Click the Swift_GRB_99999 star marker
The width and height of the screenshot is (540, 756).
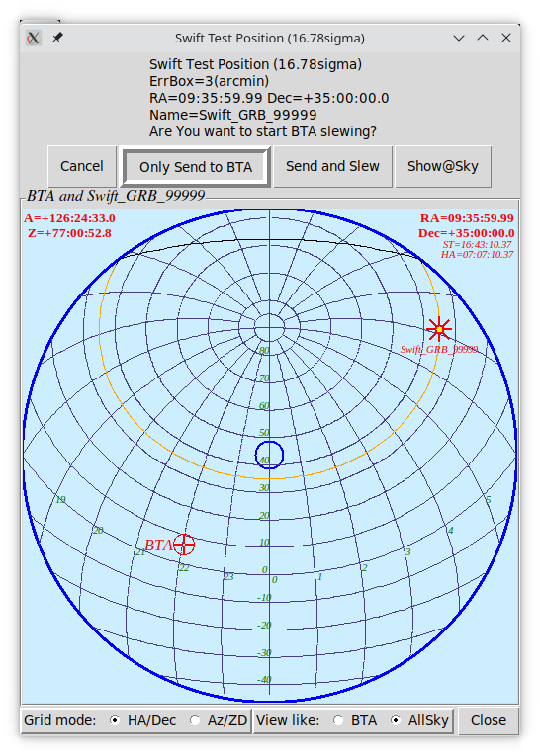pyautogui.click(x=439, y=329)
